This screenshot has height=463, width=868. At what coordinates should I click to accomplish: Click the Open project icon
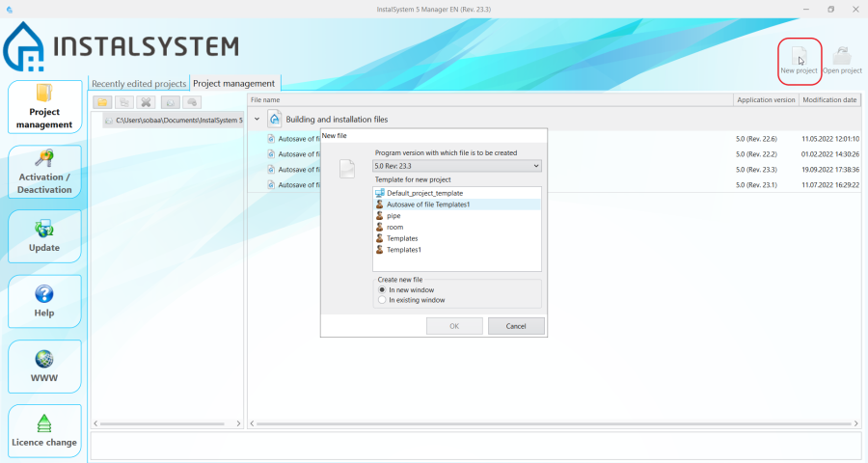point(842,57)
